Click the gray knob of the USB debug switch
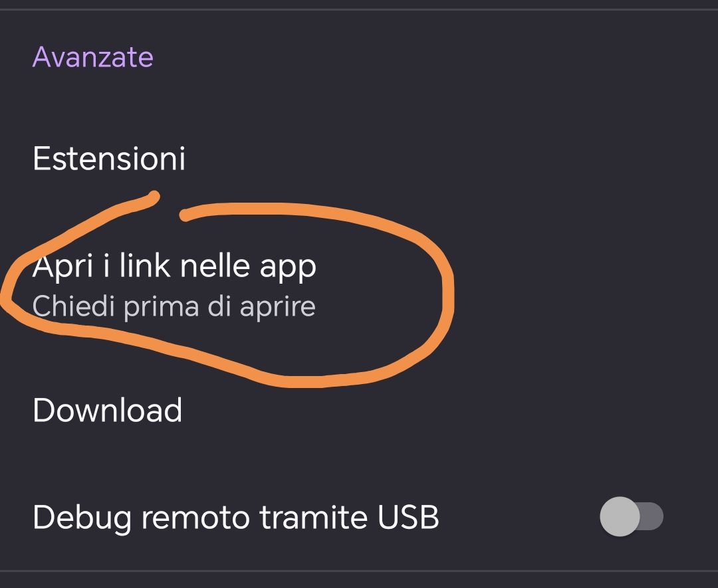This screenshot has height=588, width=718. (x=620, y=516)
